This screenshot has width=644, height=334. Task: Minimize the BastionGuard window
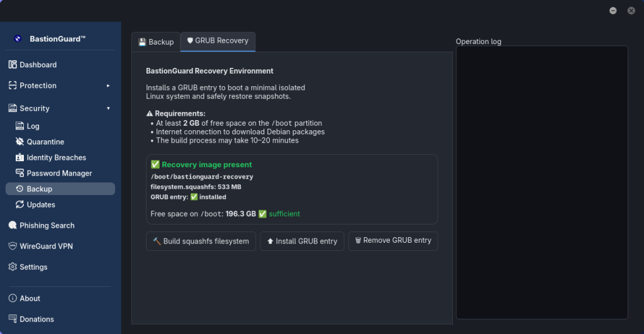[x=613, y=11]
